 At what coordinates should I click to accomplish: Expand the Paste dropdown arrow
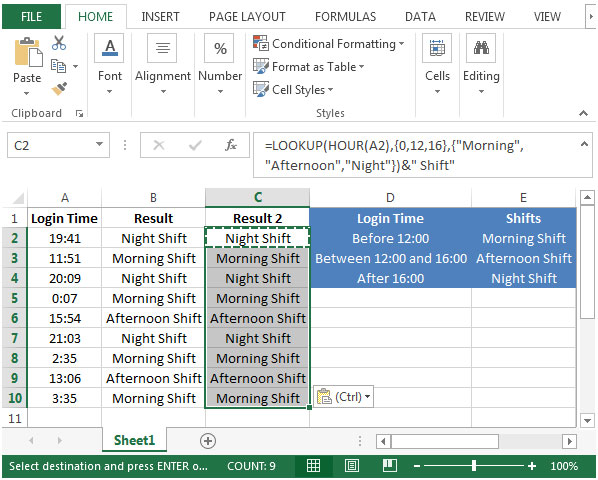26,93
